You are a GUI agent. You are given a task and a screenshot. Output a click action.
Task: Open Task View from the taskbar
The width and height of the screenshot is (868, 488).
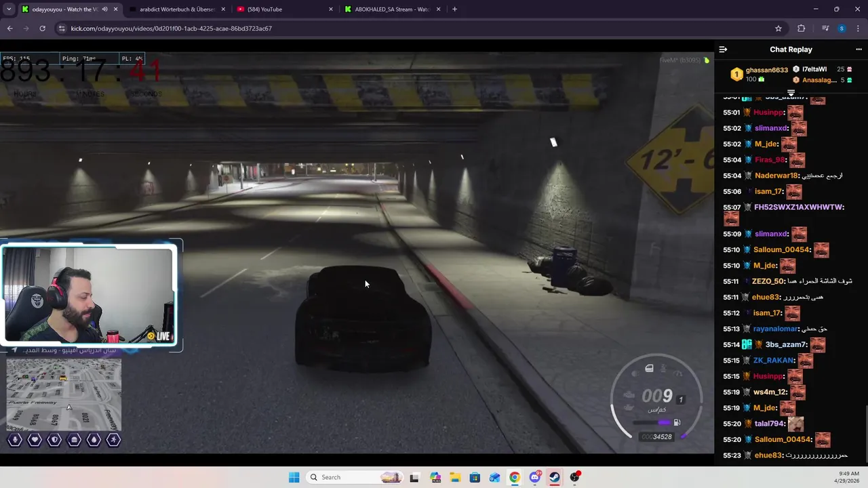414,477
